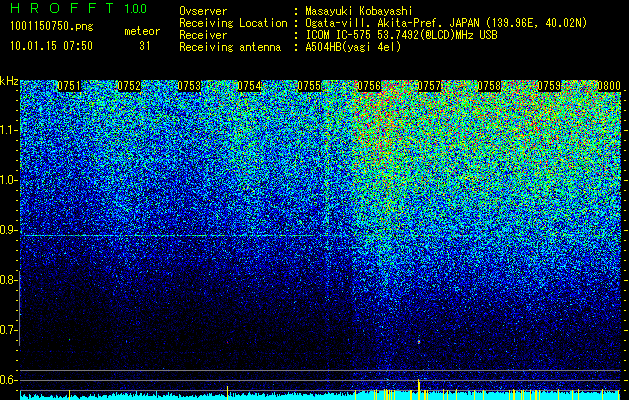Click the Ovserver label
This screenshot has width=629, height=400.
[203, 11]
